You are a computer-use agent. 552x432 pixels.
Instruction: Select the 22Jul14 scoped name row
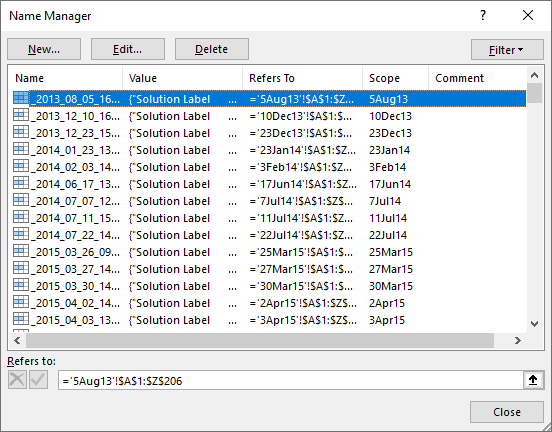pyautogui.click(x=268, y=235)
